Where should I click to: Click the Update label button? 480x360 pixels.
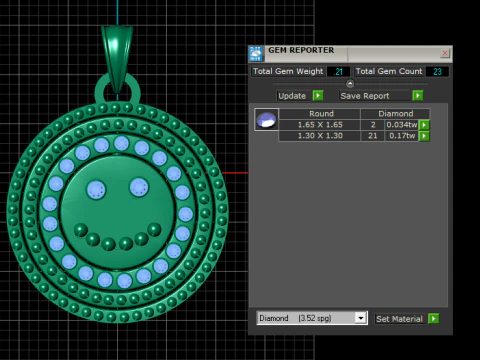(x=292, y=96)
